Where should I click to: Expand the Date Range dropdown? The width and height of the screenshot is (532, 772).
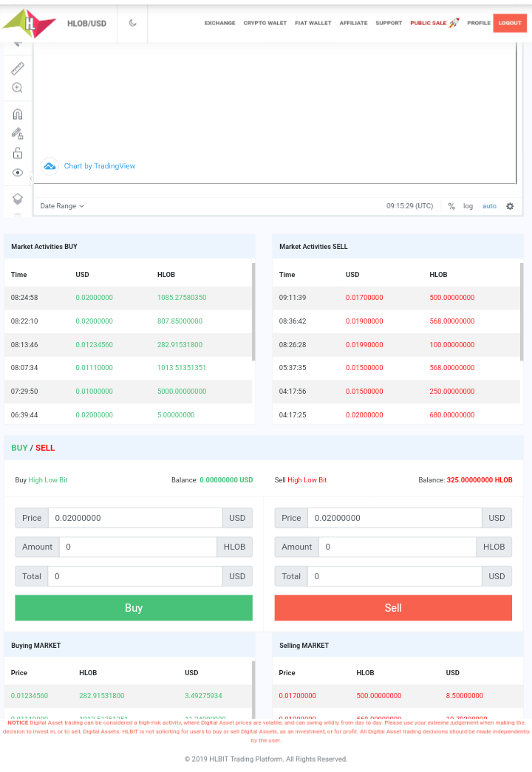point(62,206)
